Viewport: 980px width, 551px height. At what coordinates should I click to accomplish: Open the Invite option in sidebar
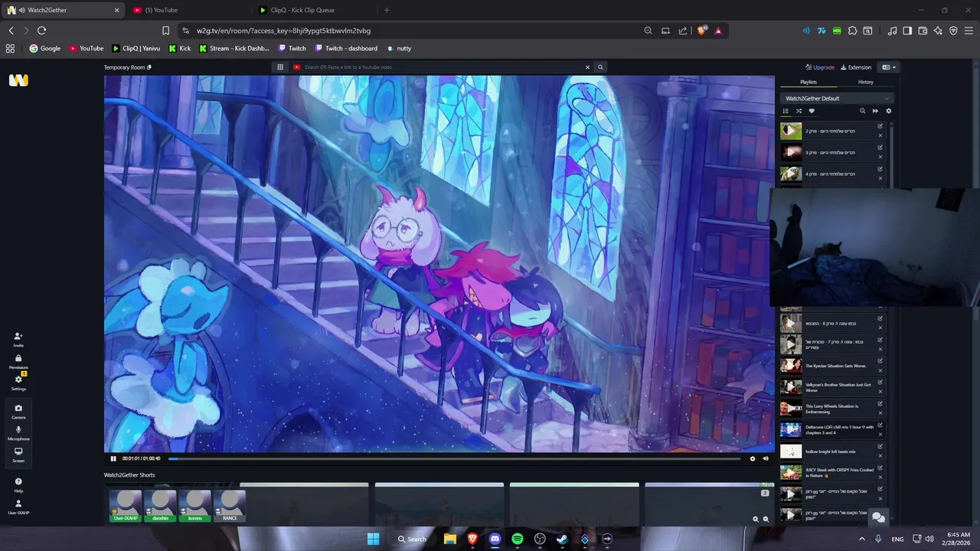click(x=18, y=339)
